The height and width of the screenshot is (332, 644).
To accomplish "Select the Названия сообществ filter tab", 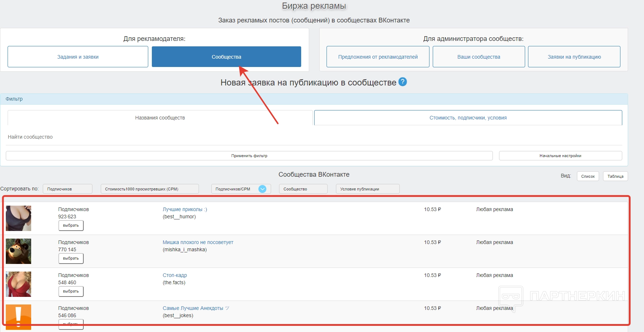I will [160, 118].
